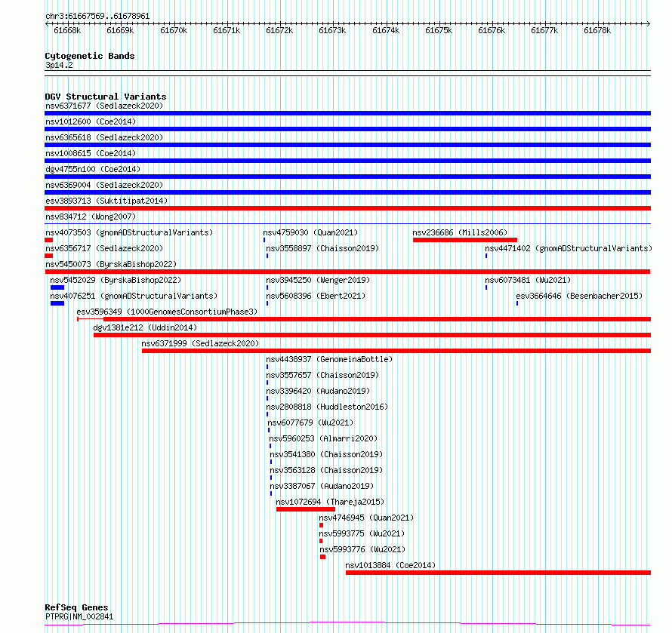The width and height of the screenshot is (672, 633).
Task: Click the red nsv1072694 variant bar
Action: 306,509
